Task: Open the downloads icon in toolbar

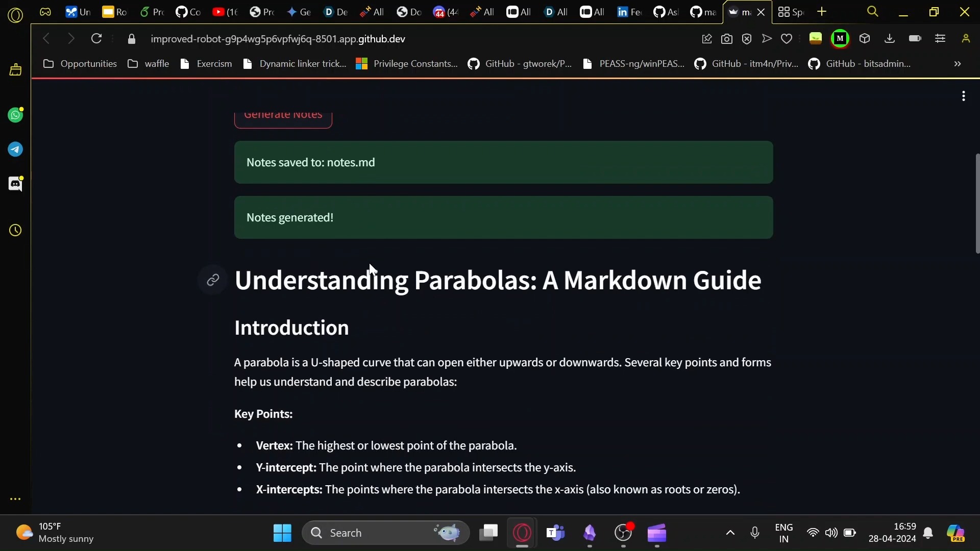Action: pos(890,39)
